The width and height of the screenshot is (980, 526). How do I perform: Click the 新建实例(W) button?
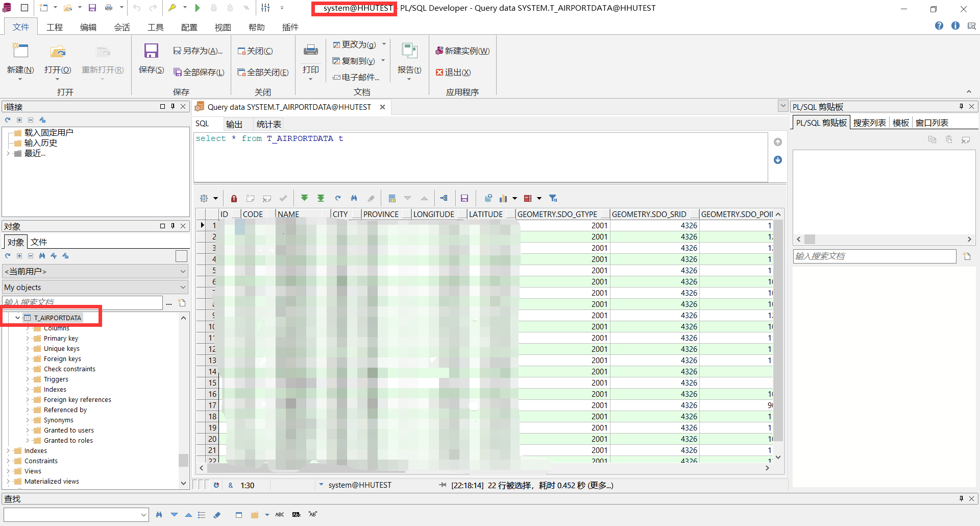[461, 51]
